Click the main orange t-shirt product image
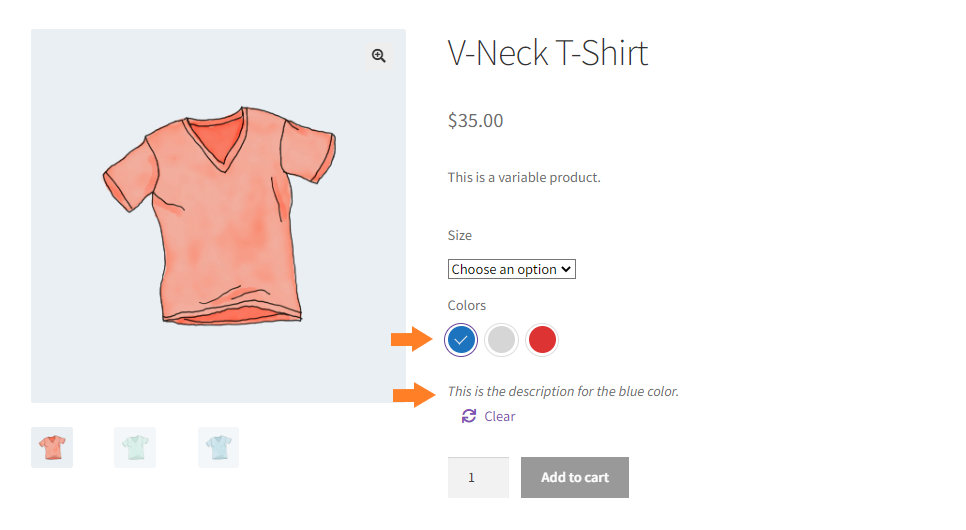This screenshot has width=966, height=530. [x=218, y=215]
